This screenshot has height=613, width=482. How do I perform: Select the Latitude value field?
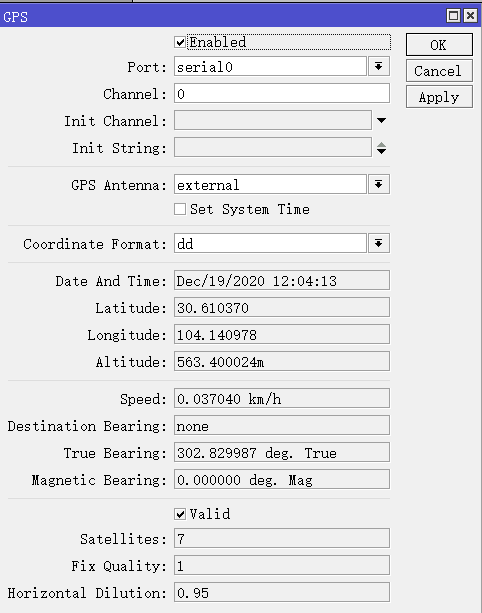(x=282, y=308)
